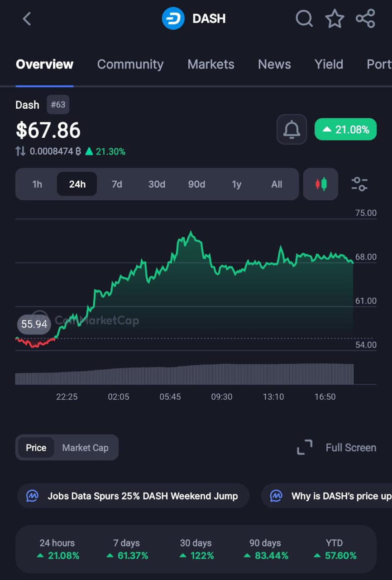Switch chart to Market Cap mode

point(85,447)
